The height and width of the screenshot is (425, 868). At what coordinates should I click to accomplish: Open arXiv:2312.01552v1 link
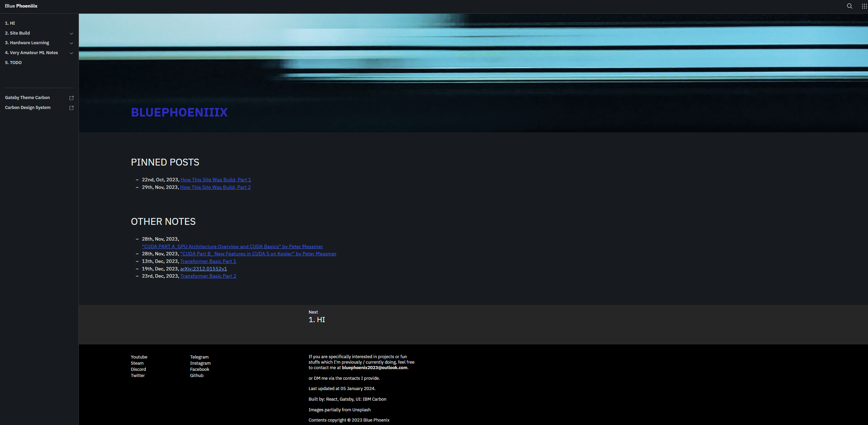(x=204, y=269)
